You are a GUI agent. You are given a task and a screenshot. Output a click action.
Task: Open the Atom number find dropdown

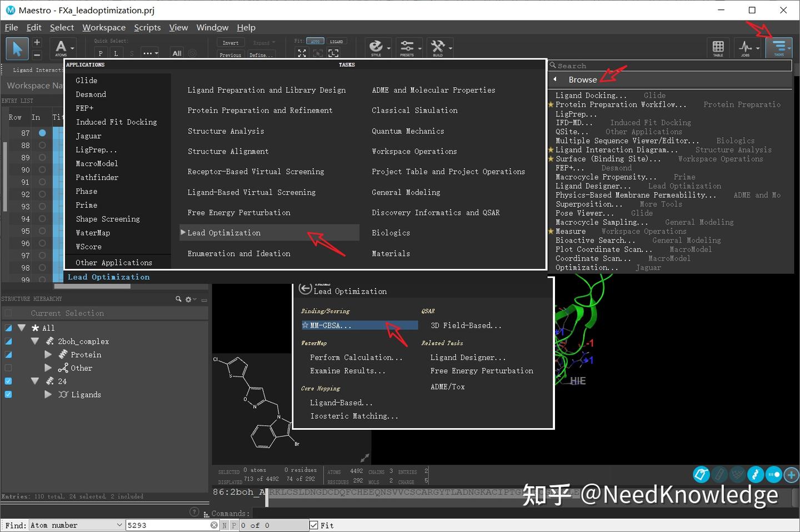point(119,525)
